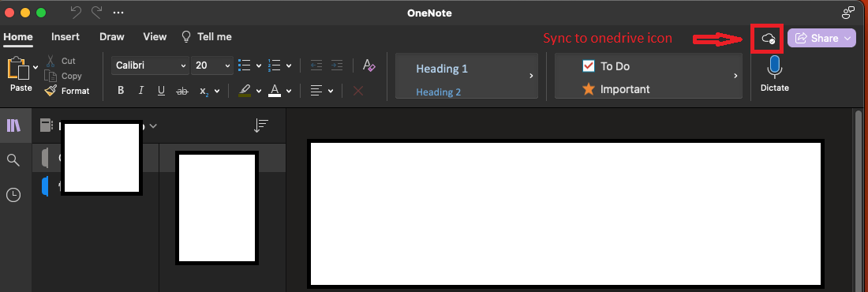Open the Calibri font name dropdown
868x292 pixels.
(x=150, y=66)
